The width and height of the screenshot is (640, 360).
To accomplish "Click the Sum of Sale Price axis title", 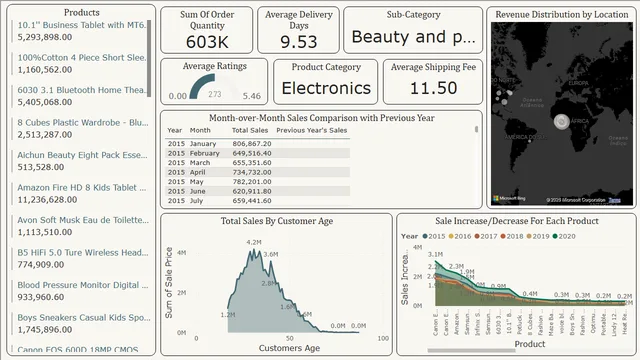I will 169,282.
